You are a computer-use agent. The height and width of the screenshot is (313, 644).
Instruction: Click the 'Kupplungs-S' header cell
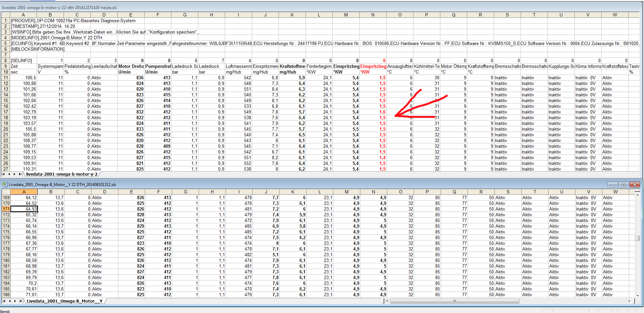[561, 66]
